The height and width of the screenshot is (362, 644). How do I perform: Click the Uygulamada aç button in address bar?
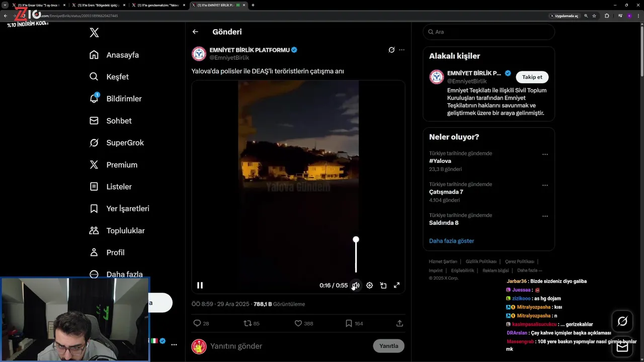(564, 16)
